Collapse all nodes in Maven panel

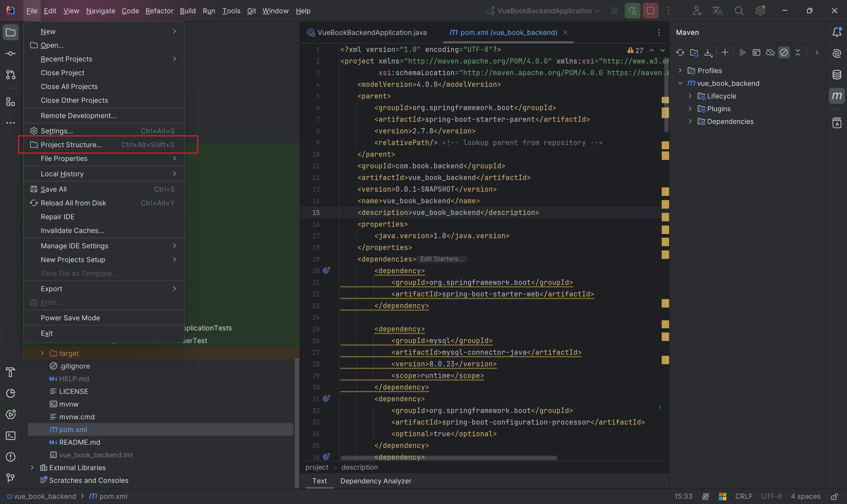point(798,52)
